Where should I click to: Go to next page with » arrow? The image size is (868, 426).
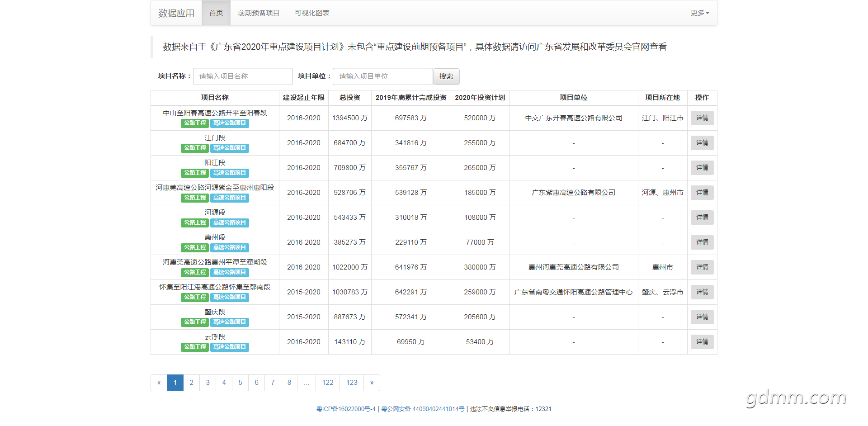pos(372,383)
